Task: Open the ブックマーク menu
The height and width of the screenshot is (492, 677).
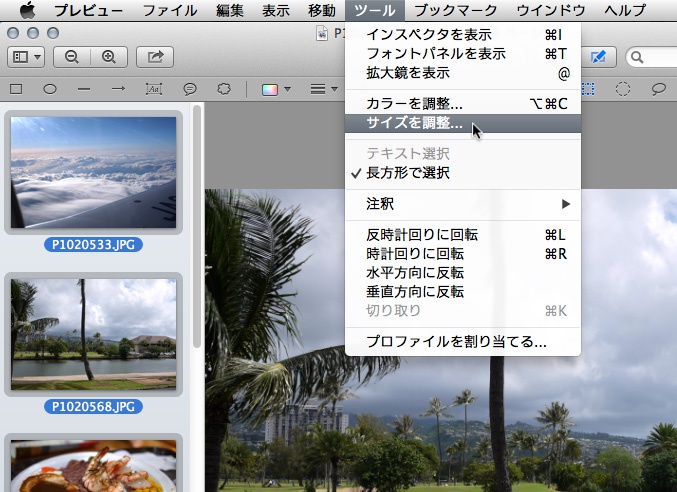Action: coord(456,10)
